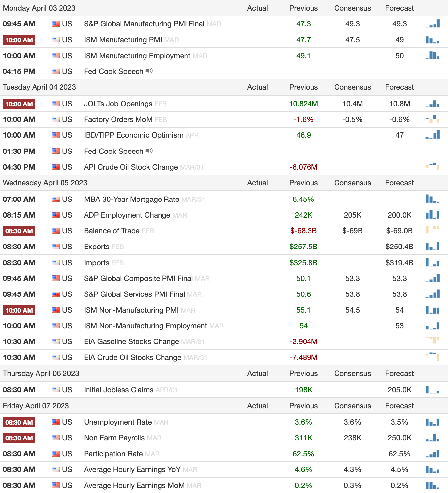Viewport: 448px width, 493px height.
Task: Select the previous value -6.076M
Action: point(304,167)
